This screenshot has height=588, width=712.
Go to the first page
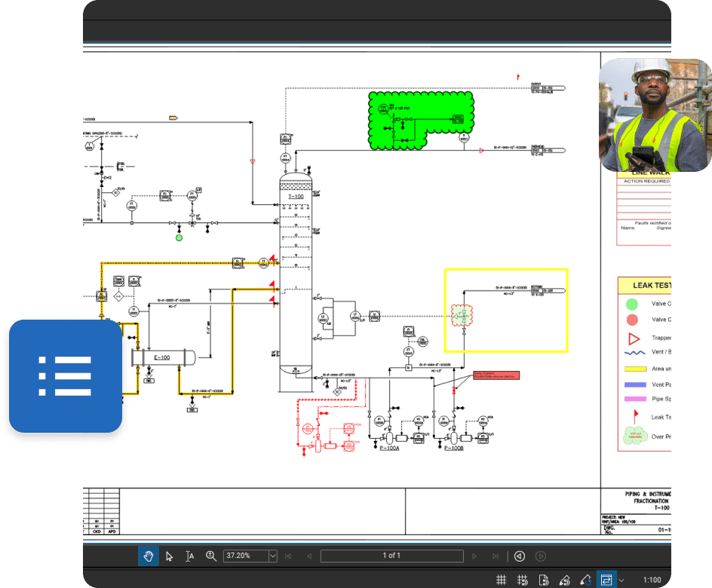288,556
